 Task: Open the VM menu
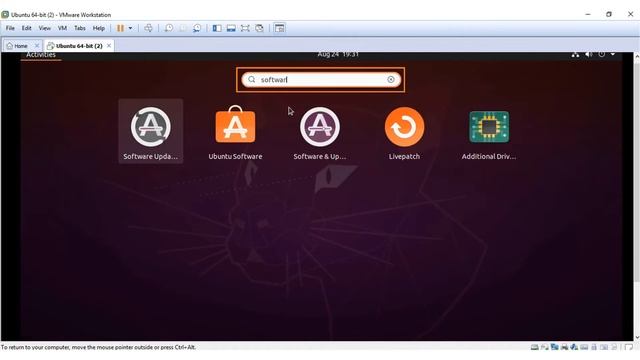click(x=62, y=28)
